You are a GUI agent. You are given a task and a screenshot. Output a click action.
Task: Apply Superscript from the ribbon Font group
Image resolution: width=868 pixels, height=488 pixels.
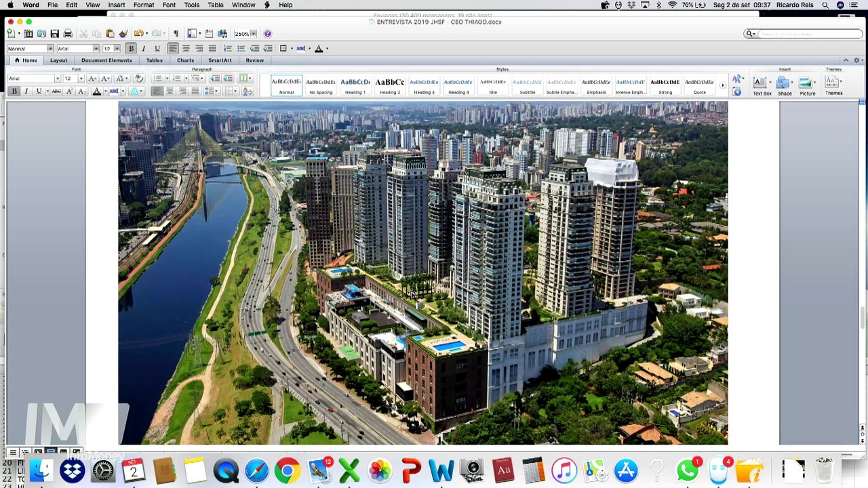(x=69, y=91)
